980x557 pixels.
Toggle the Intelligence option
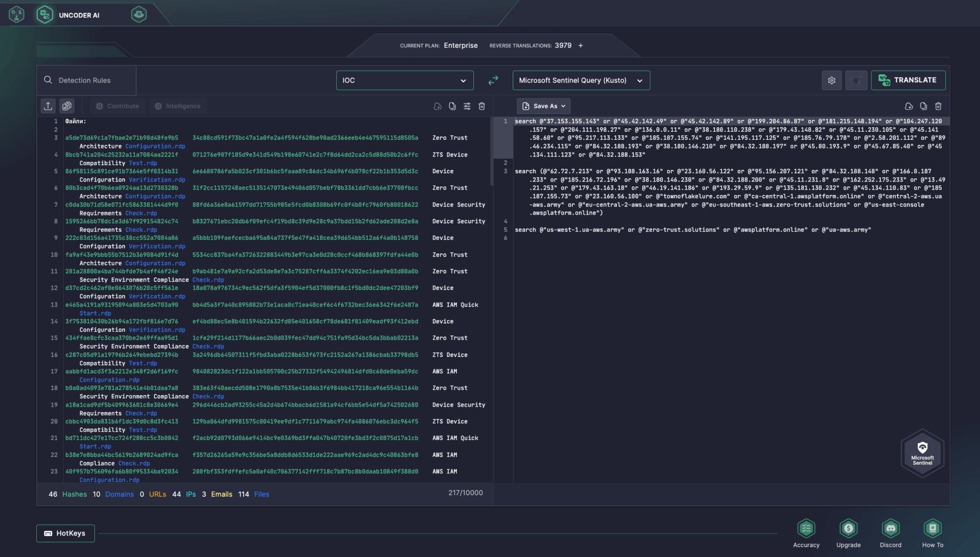point(178,106)
